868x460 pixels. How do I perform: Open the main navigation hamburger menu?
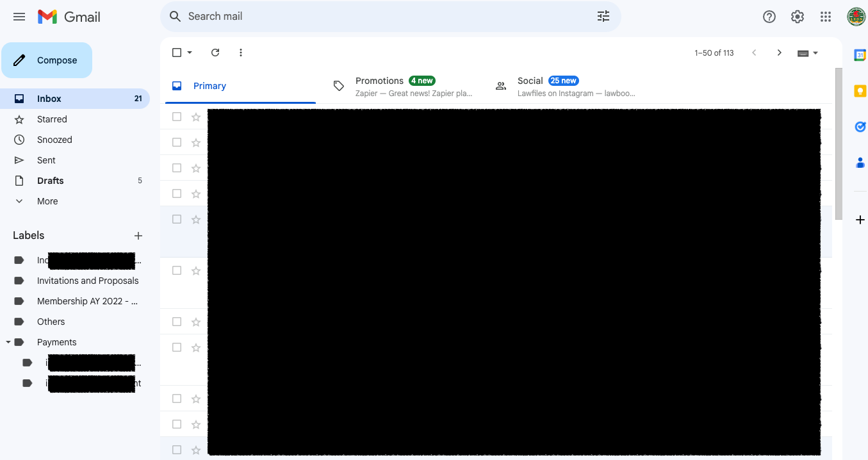tap(19, 16)
